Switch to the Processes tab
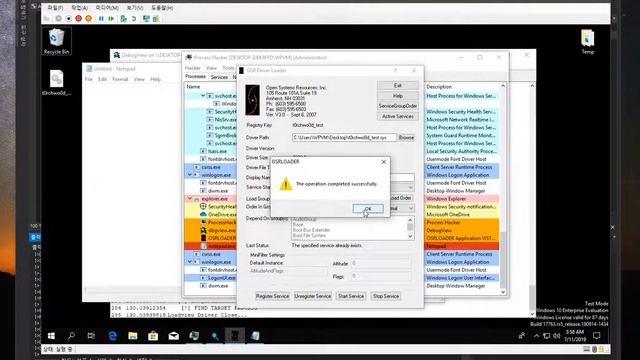Screen dimensions: 640x360 196,77
